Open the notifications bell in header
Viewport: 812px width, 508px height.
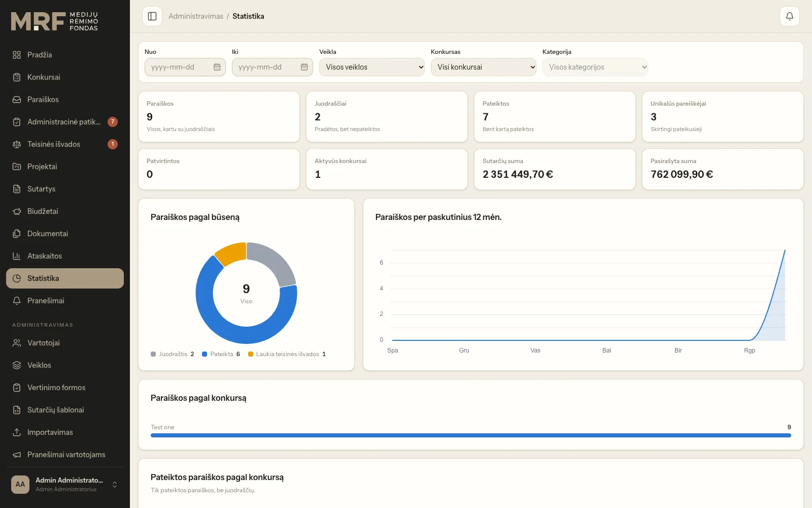(790, 16)
